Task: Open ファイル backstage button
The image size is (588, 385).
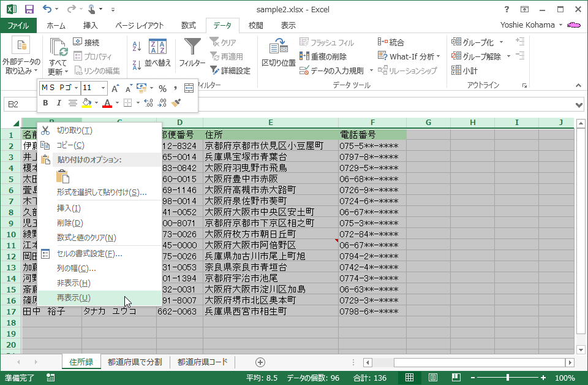Action: [18, 26]
